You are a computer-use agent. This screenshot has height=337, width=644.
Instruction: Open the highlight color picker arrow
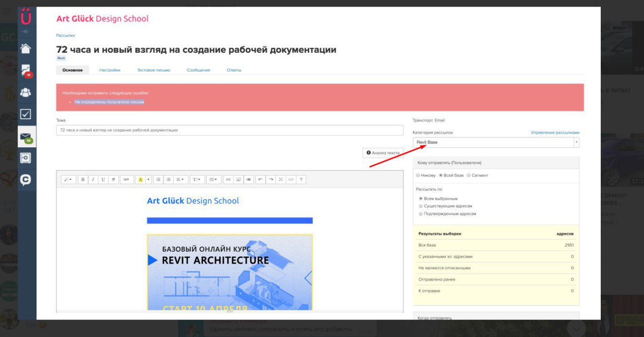pos(148,180)
